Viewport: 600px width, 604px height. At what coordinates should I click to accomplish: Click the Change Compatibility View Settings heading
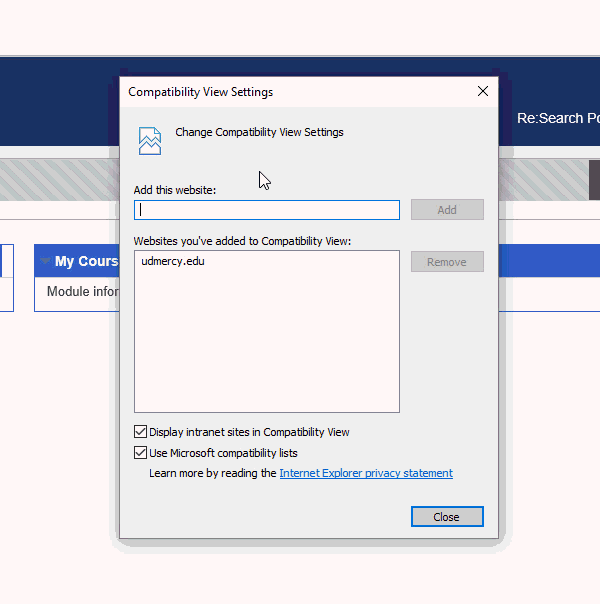(259, 132)
